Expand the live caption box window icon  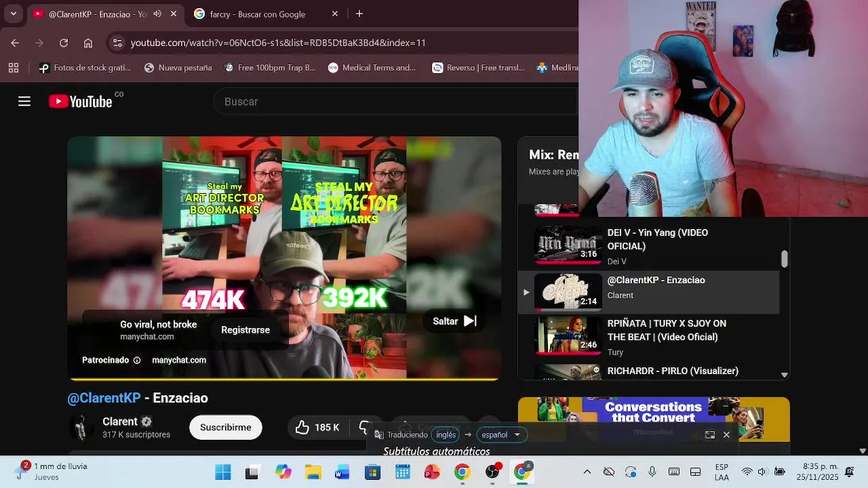710,435
